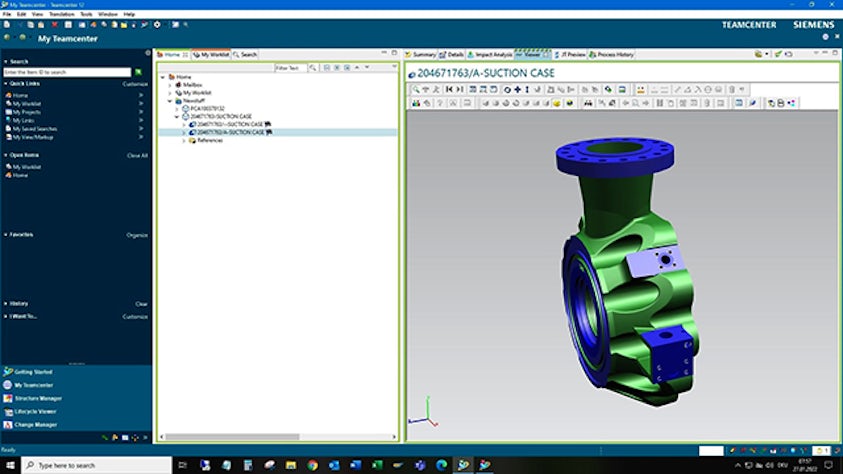Click the binoculars icon in viewer toolbar
This screenshot has width=843, height=474.
click(588, 103)
